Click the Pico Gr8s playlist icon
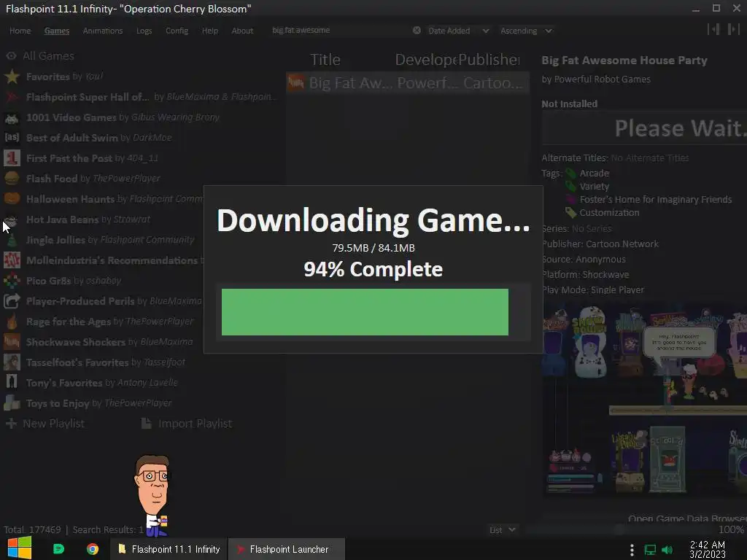This screenshot has width=747, height=560. tap(12, 281)
